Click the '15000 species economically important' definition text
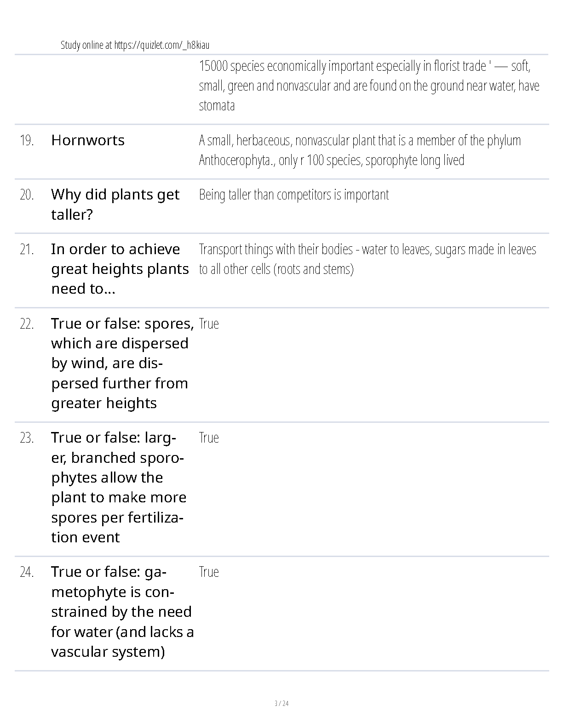The width and height of the screenshot is (563, 728). tap(369, 86)
